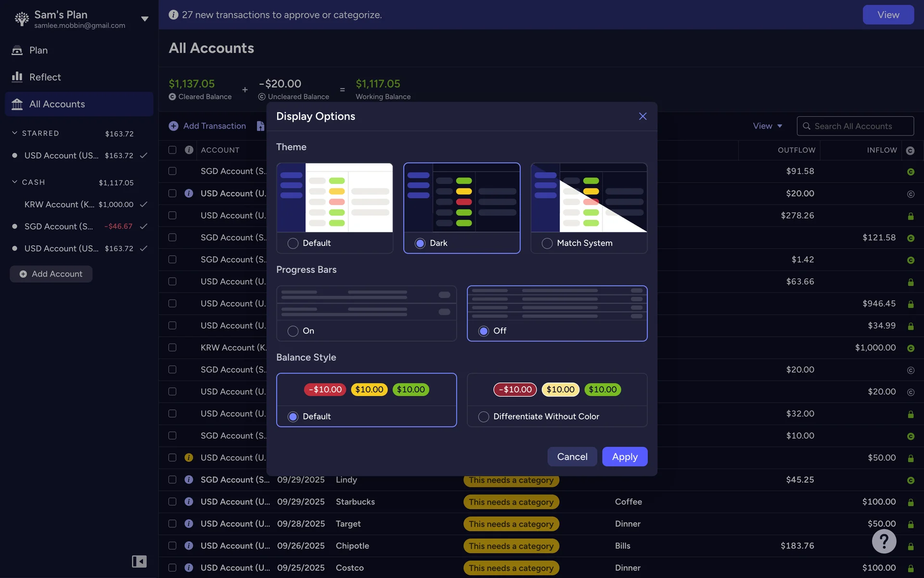Click the collapse sidebar icon
This screenshot has height=578, width=924.
(139, 561)
